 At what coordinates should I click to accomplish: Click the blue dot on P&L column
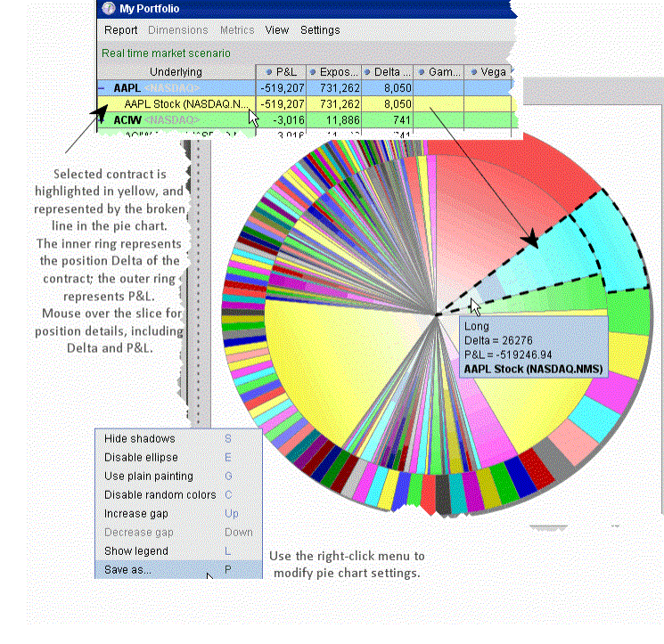[268, 72]
